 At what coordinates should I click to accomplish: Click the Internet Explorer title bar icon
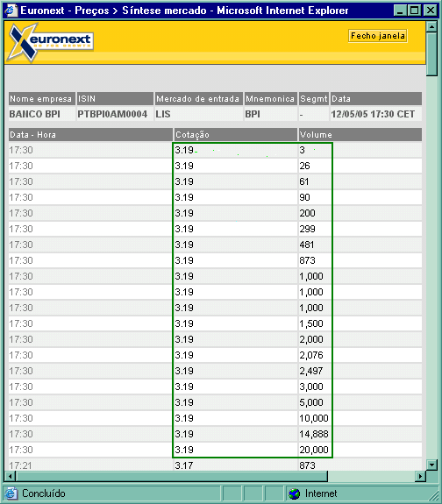tap(11, 11)
